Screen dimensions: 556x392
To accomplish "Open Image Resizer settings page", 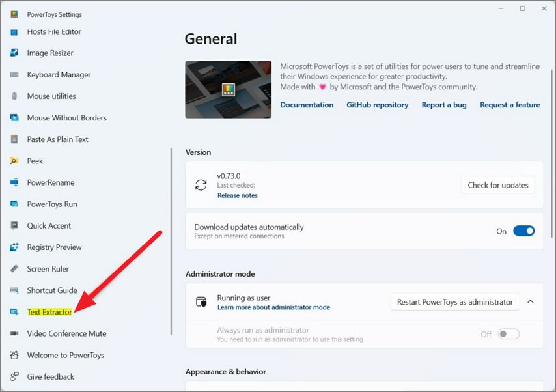I will click(50, 53).
